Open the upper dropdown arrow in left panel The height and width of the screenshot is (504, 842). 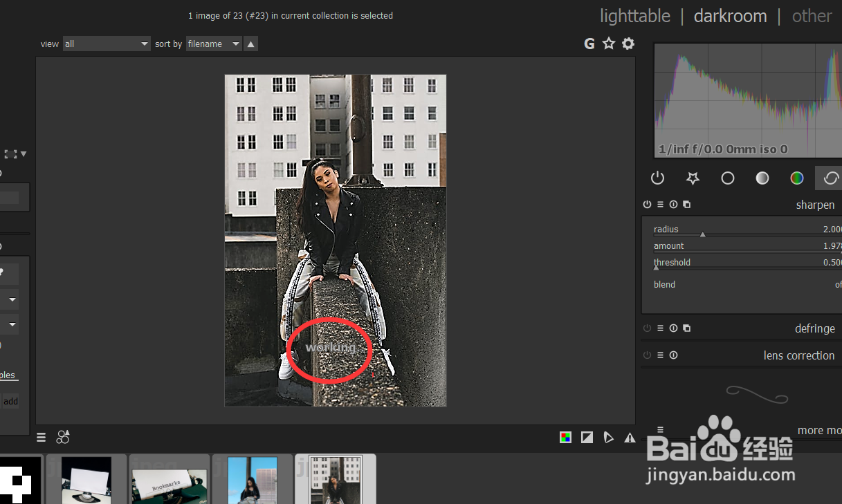[12, 300]
